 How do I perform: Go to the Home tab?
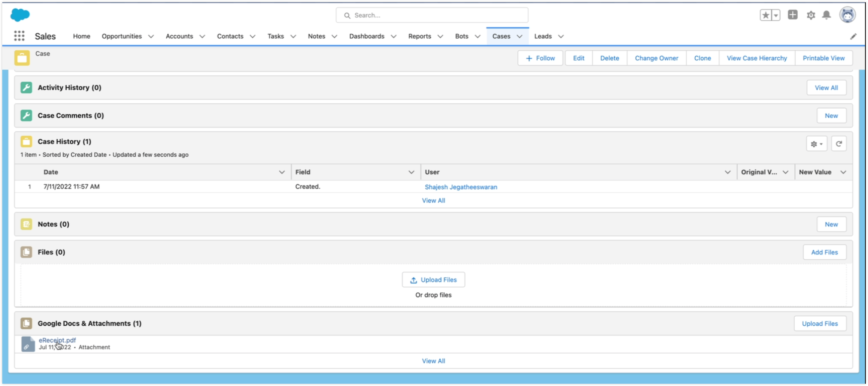coord(82,36)
